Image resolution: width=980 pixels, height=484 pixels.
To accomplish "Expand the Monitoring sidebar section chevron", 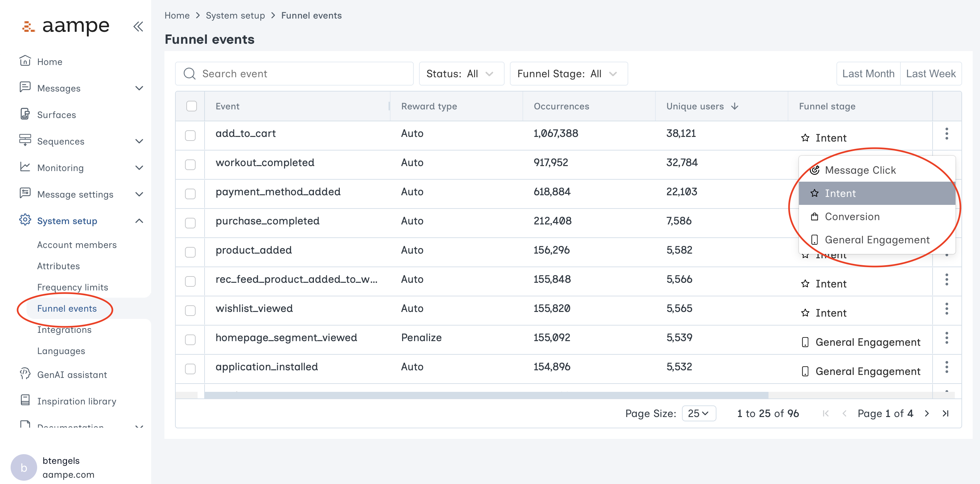I will coord(139,168).
